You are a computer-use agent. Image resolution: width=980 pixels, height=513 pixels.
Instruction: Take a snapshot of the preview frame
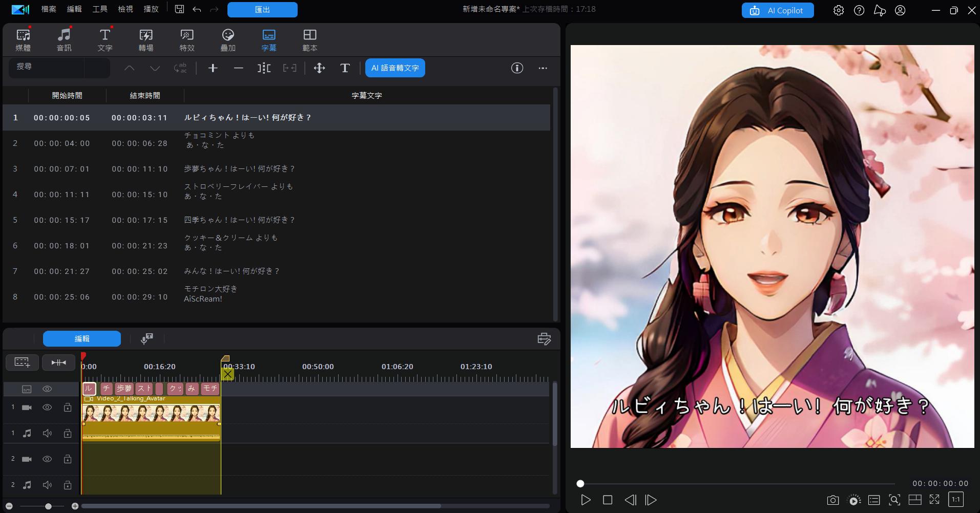pos(832,500)
